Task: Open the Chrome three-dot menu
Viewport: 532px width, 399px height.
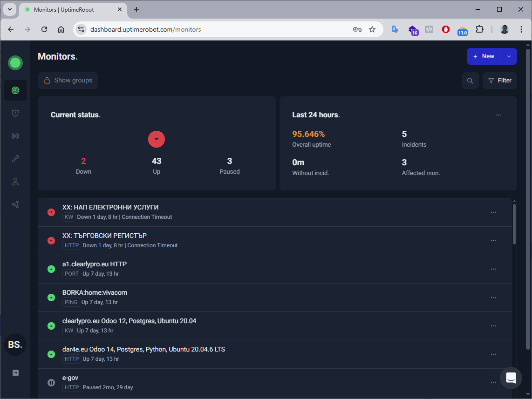Action: pyautogui.click(x=521, y=29)
